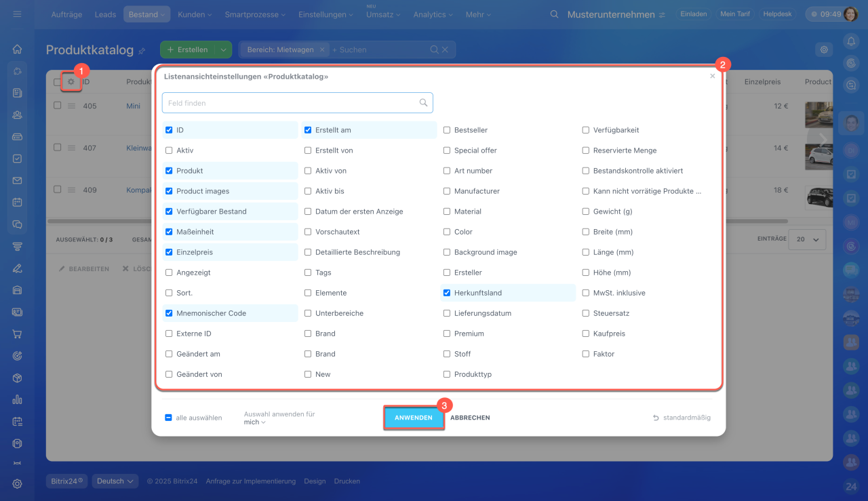Check the Bestseller field checkbox
868x501 pixels.
(x=447, y=130)
